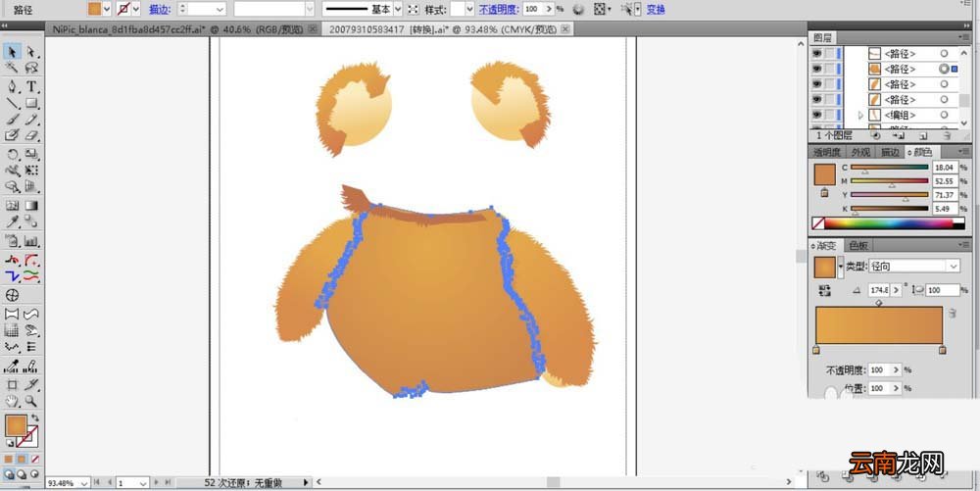
Task: Click the M value field 52.55
Action: coord(945,181)
